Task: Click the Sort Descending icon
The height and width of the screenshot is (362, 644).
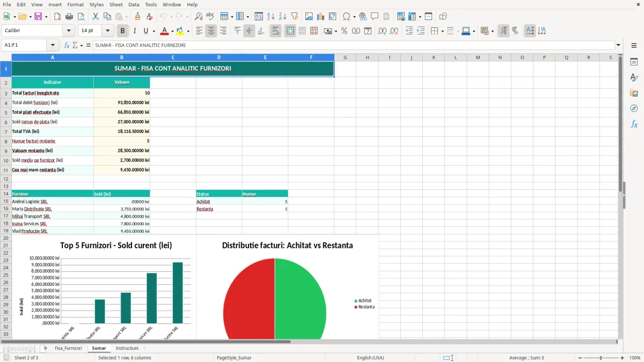Action: (x=282, y=17)
